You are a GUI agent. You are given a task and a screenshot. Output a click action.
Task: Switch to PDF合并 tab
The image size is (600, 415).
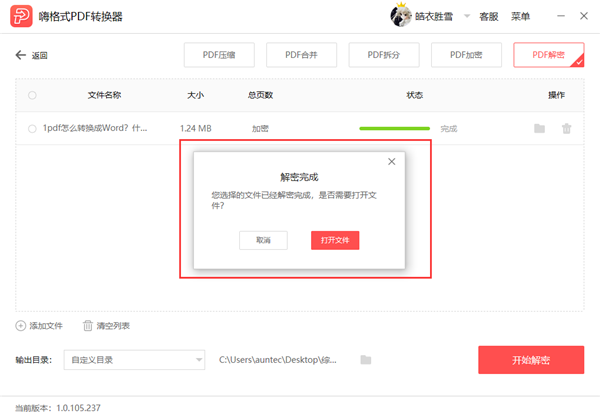click(x=301, y=55)
